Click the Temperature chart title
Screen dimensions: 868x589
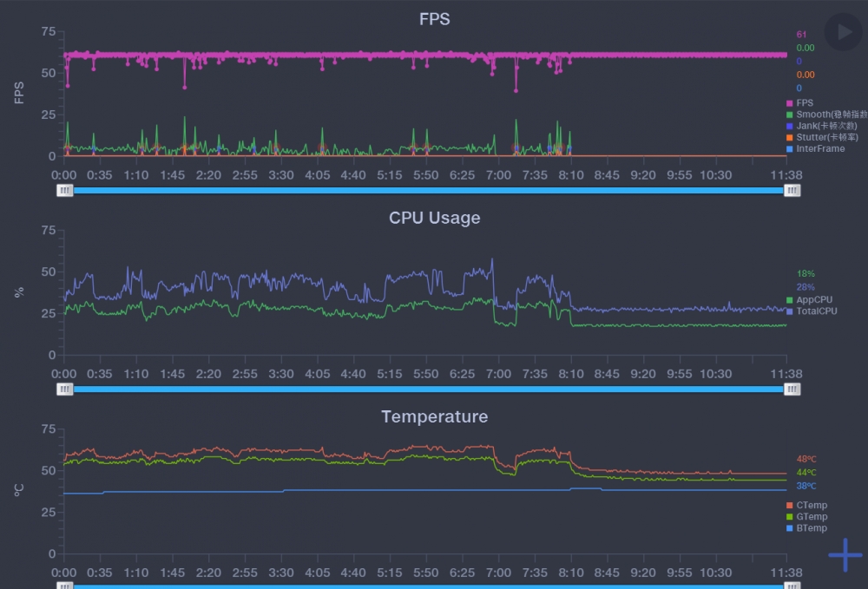[435, 416]
